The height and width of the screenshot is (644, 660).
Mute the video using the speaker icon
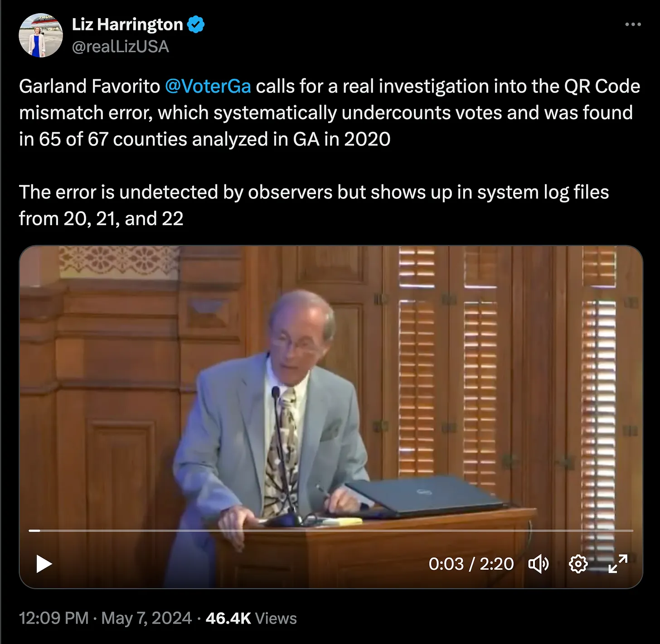click(539, 564)
